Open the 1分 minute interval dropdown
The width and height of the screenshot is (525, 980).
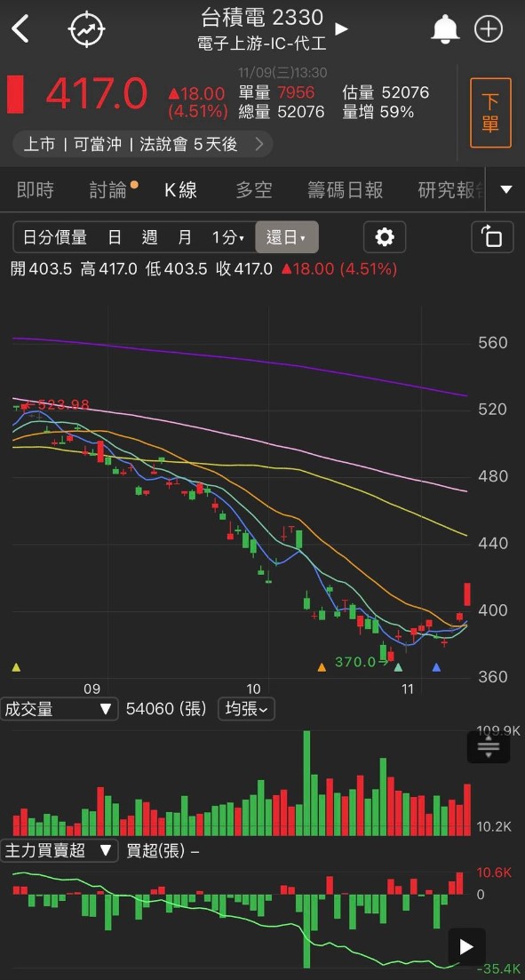click(x=228, y=237)
